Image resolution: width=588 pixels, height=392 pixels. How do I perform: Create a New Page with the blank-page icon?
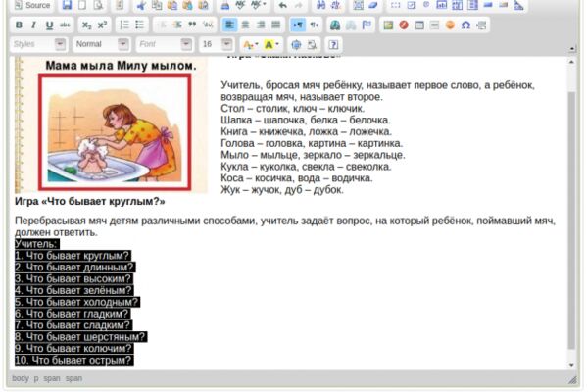coord(82,5)
